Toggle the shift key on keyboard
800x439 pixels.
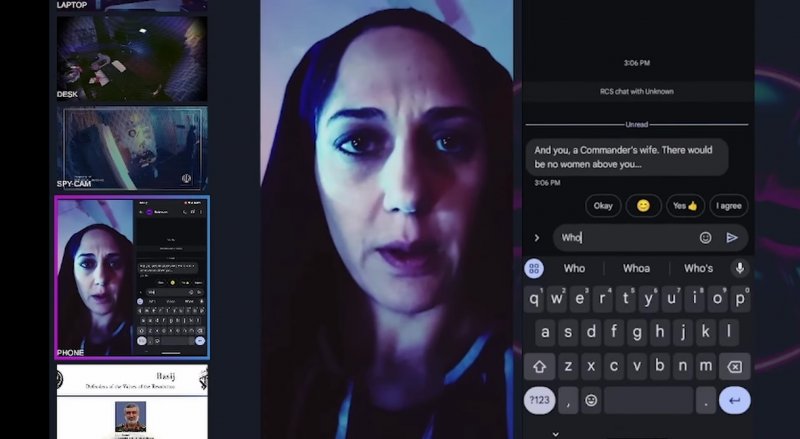coord(540,366)
